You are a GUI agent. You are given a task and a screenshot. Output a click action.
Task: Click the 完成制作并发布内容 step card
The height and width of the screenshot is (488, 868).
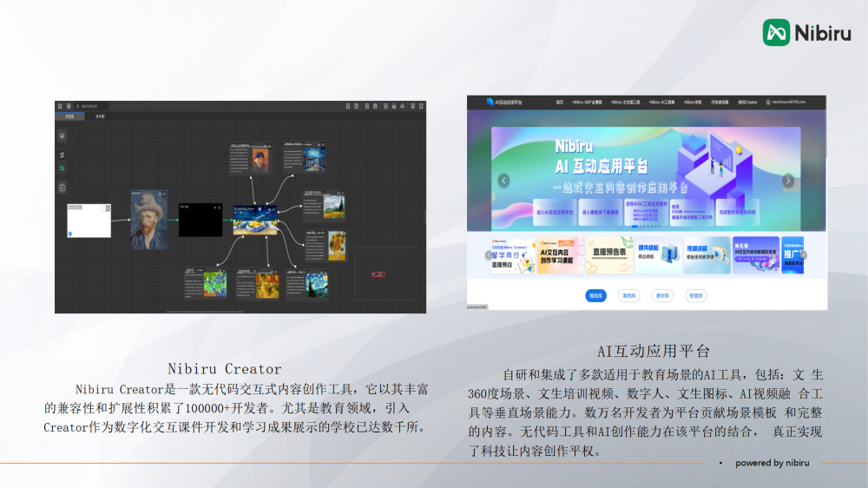point(737,213)
